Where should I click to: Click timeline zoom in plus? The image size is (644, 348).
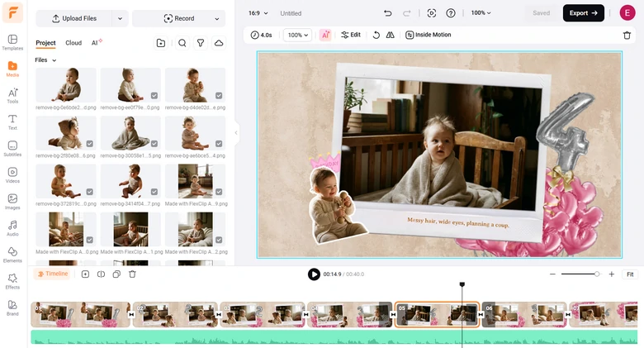click(612, 274)
